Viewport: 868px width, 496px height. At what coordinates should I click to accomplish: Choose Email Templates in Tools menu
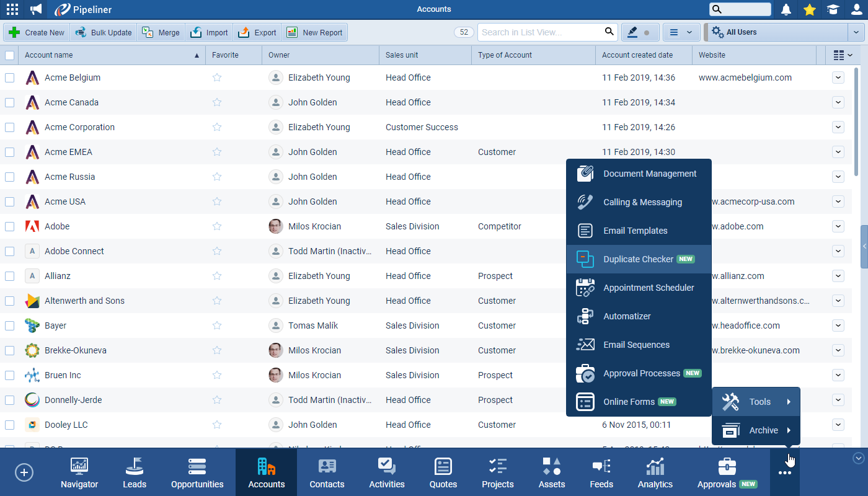tap(635, 231)
